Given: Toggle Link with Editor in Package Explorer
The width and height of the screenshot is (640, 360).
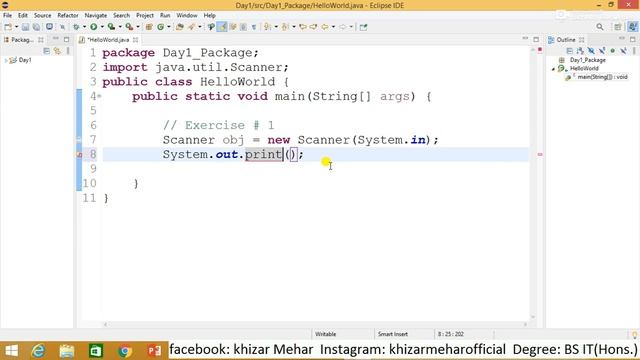Looking at the screenshot, I should tap(57, 51).
